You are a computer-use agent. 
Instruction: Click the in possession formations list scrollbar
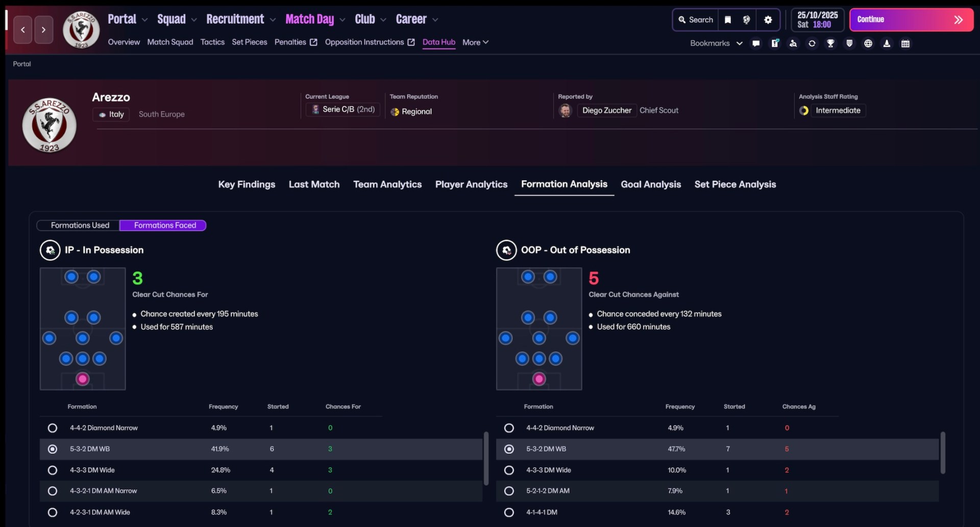coord(486,458)
